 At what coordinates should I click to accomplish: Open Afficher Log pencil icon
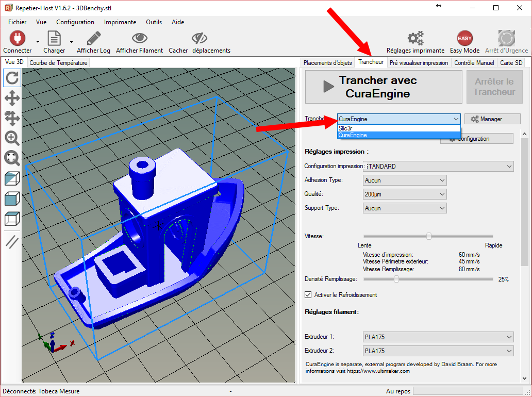pyautogui.click(x=93, y=38)
